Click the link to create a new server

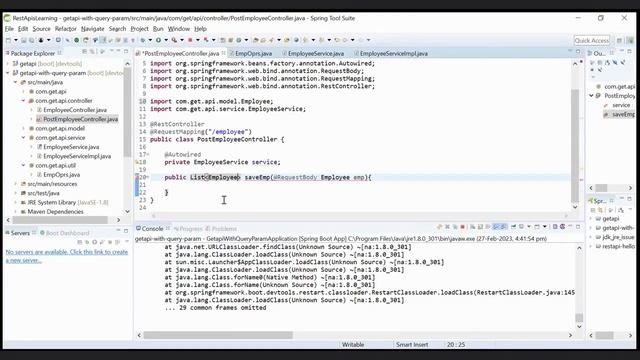(67, 256)
